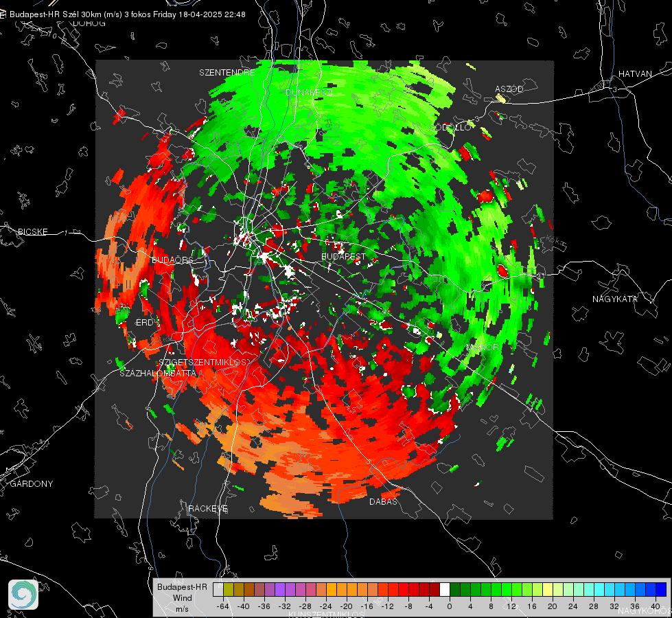
Task: Click the -20 legend value
Action: 346,606
